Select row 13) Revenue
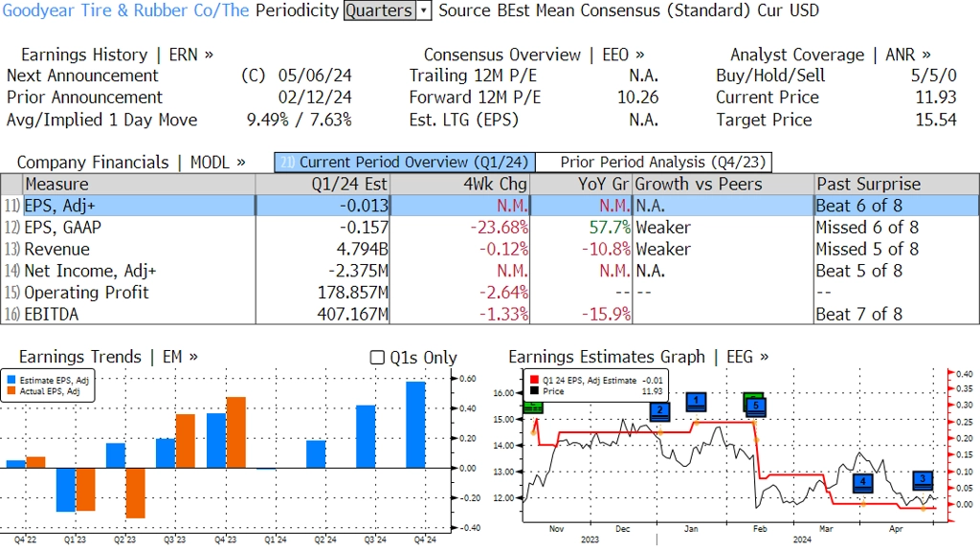The image size is (980, 549). (490, 250)
